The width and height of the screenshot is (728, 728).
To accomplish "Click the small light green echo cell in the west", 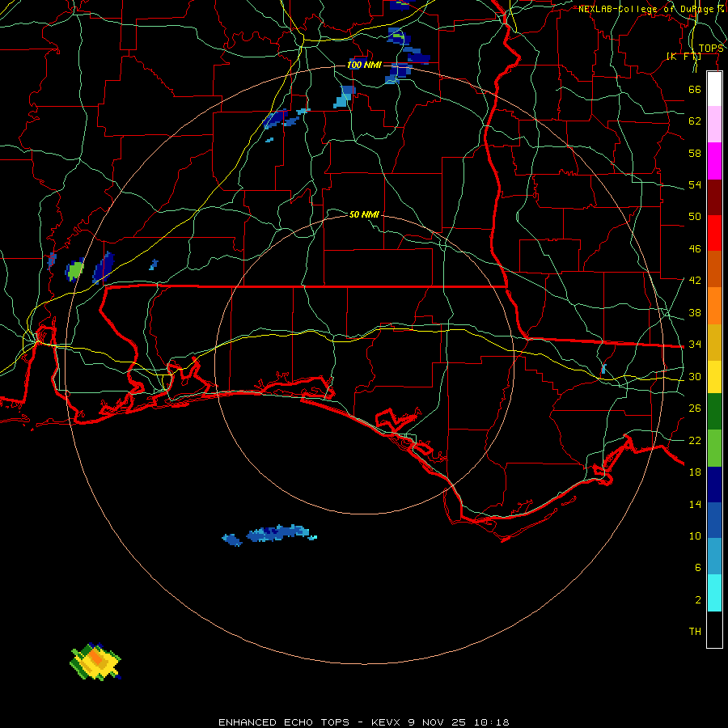I will [74, 270].
